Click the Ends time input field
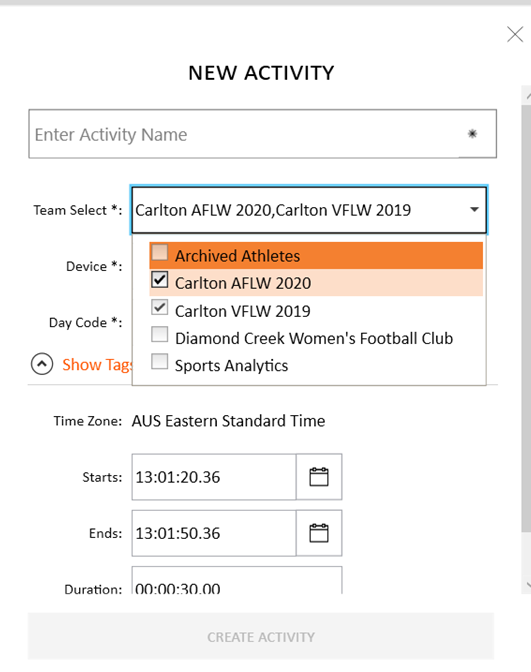The image size is (531, 672). tap(214, 533)
